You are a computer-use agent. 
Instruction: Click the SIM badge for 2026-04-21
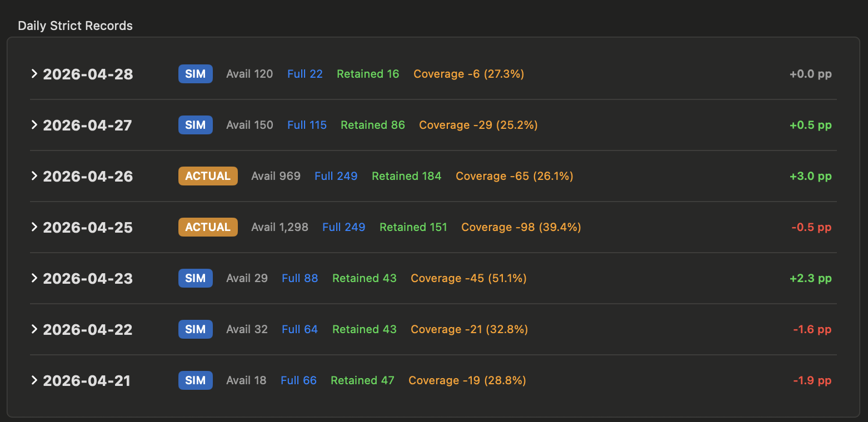pos(195,380)
